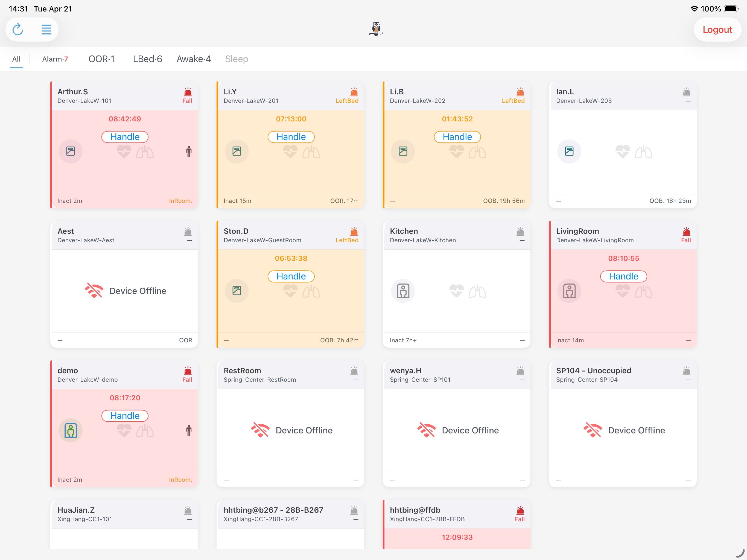The height and width of the screenshot is (560, 747).
Task: Tap hhtbing@b267 grey siren icon
Action: (x=354, y=510)
